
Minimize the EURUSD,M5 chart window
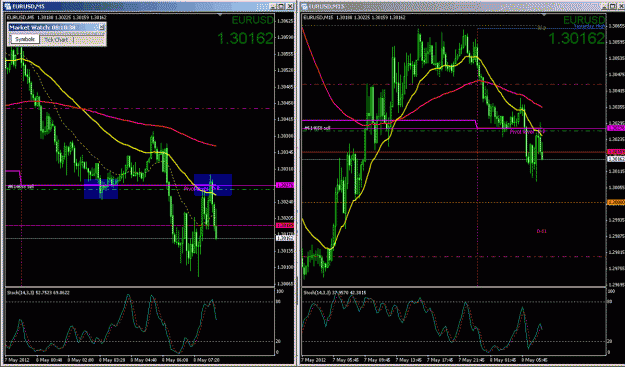[x=273, y=6]
